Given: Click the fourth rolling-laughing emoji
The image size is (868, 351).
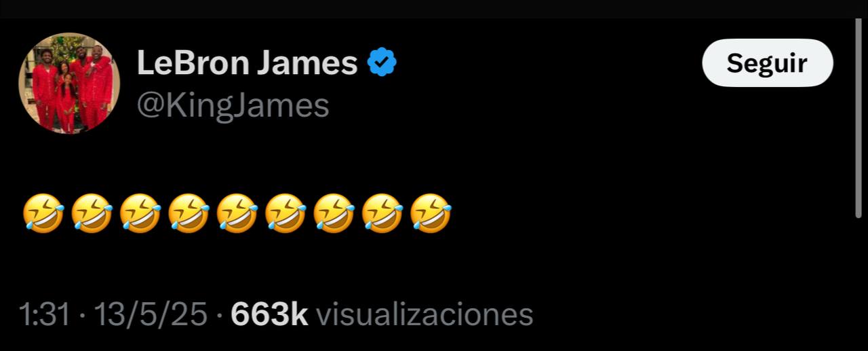Looking at the screenshot, I should click(189, 213).
